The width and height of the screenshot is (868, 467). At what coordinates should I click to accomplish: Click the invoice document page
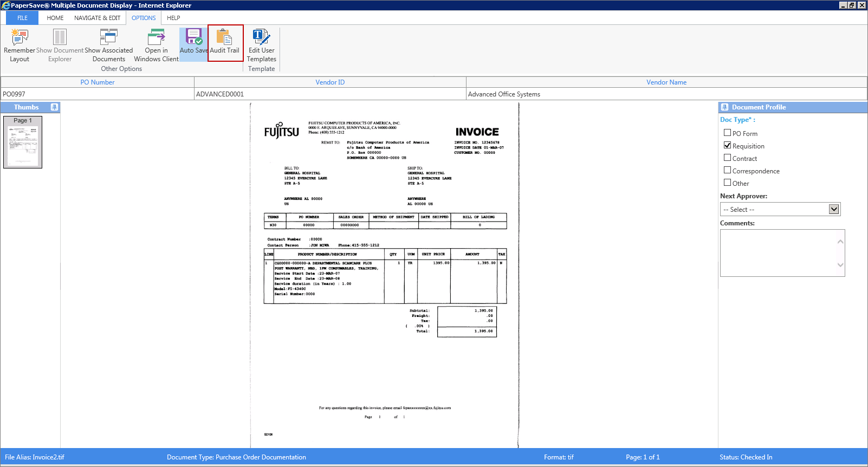pos(384,275)
